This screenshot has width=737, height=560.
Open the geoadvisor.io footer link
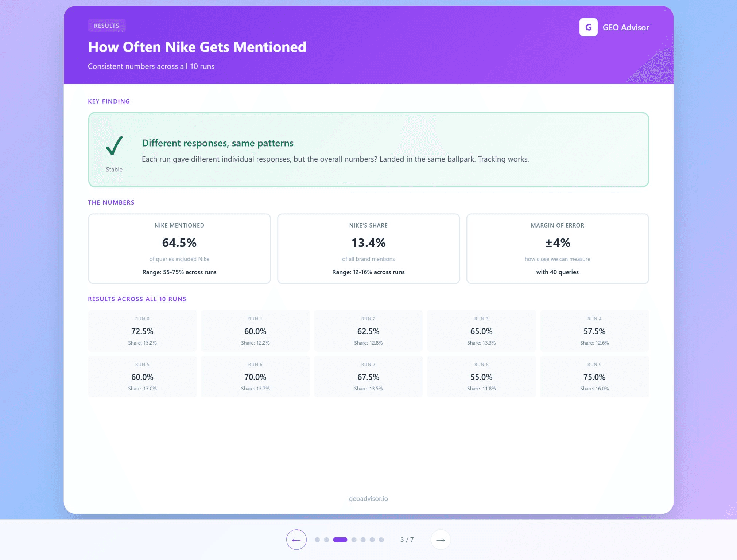(368, 498)
